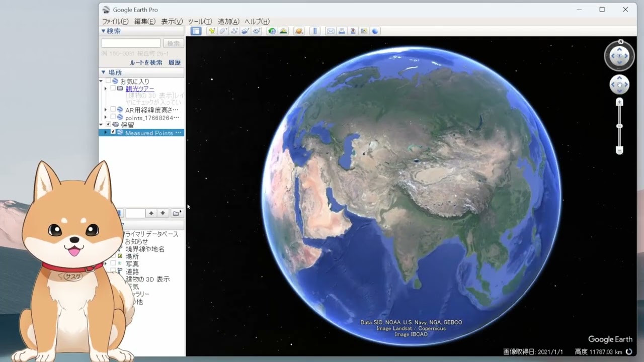
Task: Add a polygon using toolbar icon
Action: point(223,31)
